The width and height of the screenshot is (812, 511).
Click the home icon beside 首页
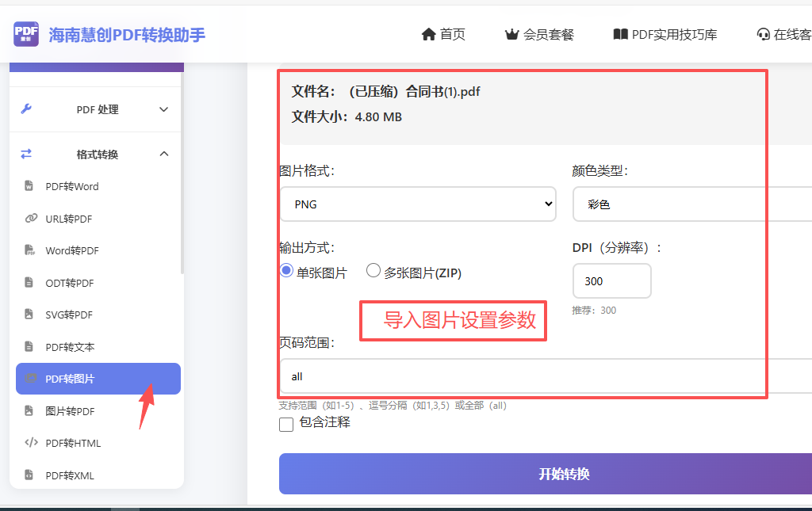429,34
